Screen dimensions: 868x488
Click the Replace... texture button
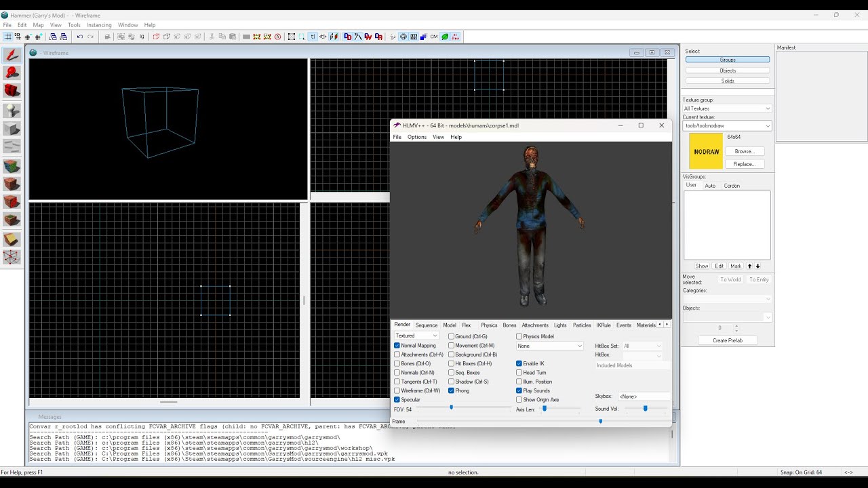pos(744,164)
